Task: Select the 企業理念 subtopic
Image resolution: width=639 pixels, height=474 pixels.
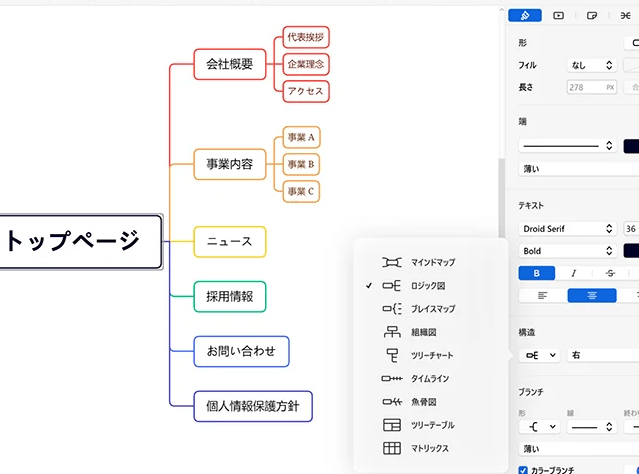Action: 306,64
